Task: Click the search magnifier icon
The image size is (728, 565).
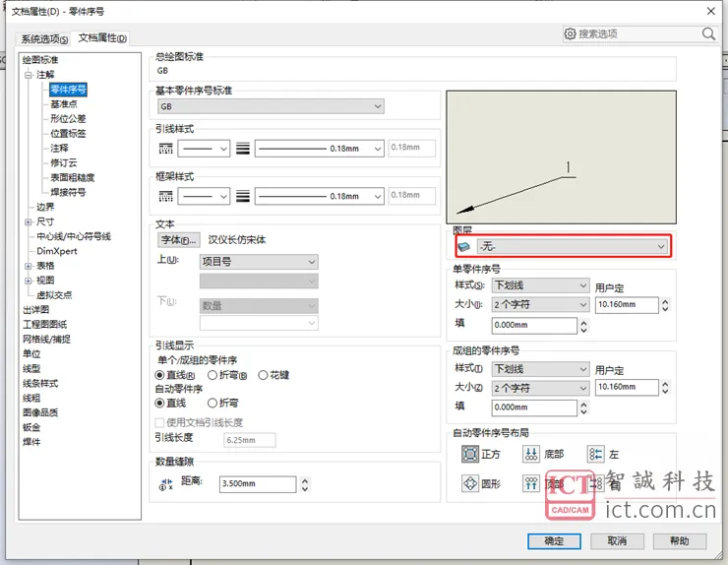Action: pos(708,33)
